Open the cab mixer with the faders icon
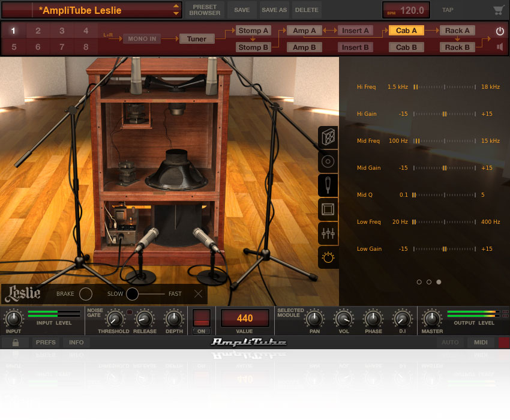Screen dimensions: 510x420 [x=328, y=233]
